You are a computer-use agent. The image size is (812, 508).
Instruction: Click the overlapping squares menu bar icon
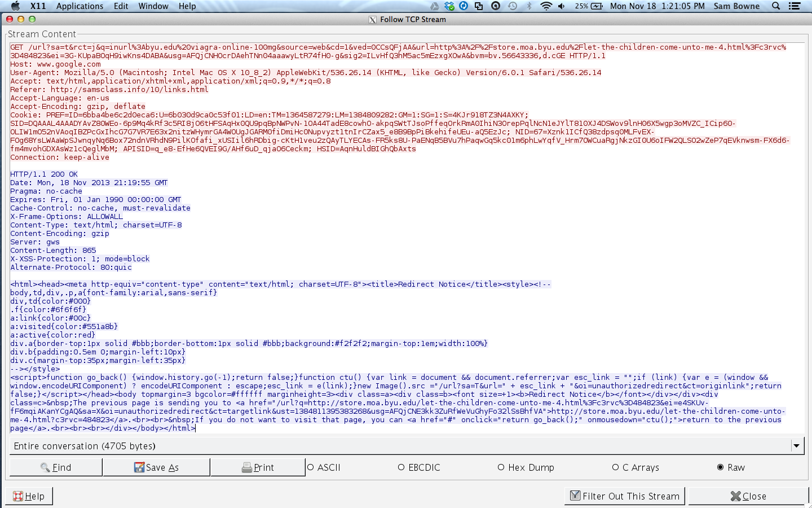click(479, 6)
